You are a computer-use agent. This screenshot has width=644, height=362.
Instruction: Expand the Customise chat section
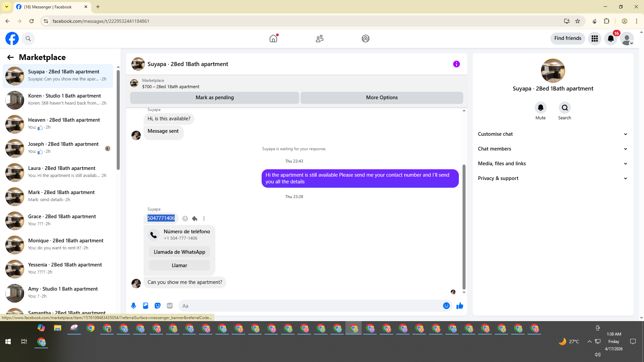553,134
